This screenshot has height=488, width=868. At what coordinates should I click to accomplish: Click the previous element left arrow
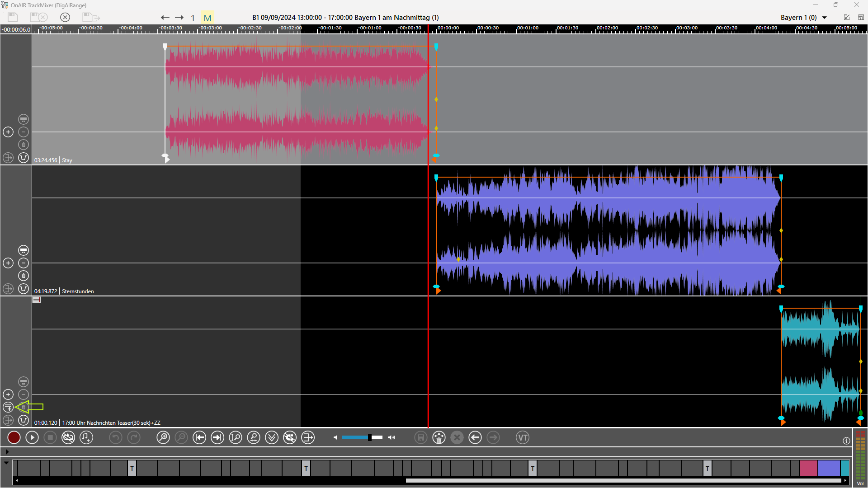(x=165, y=18)
